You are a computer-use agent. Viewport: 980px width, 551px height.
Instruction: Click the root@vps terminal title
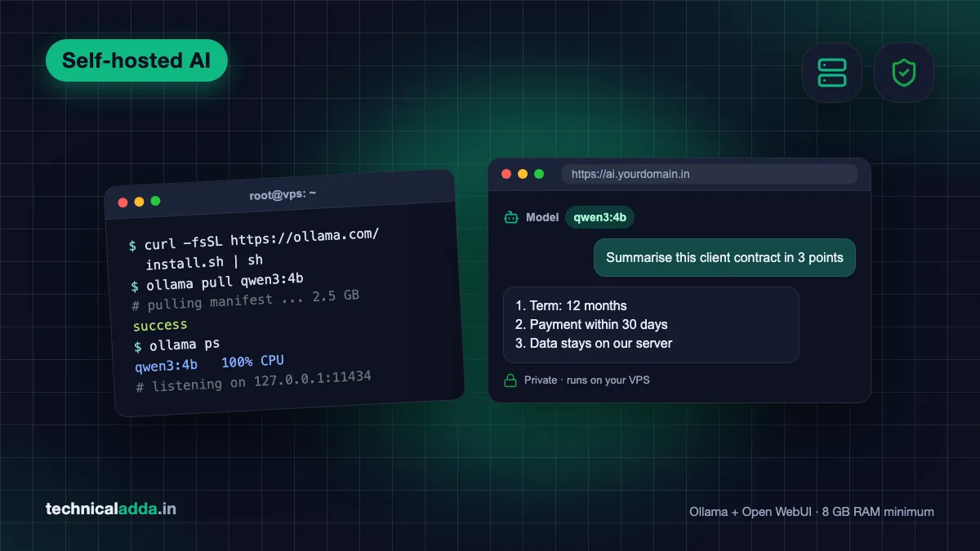coord(283,194)
